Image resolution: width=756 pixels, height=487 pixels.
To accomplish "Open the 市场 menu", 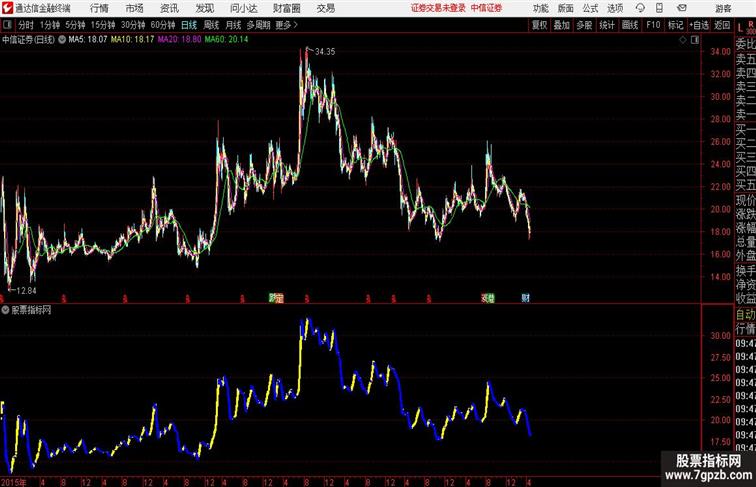I will (x=135, y=8).
